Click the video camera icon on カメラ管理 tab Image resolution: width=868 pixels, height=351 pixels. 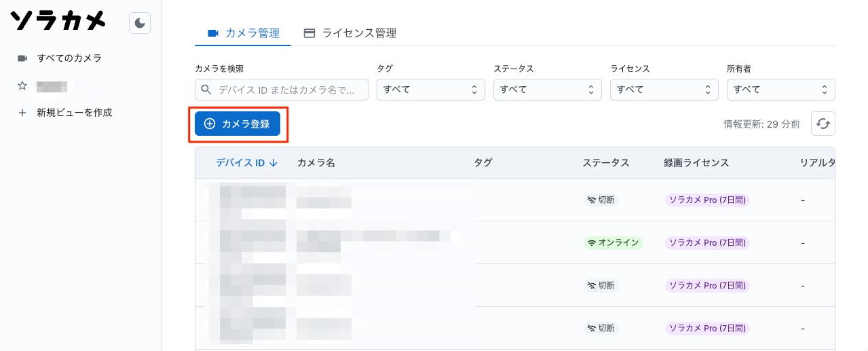click(x=213, y=33)
